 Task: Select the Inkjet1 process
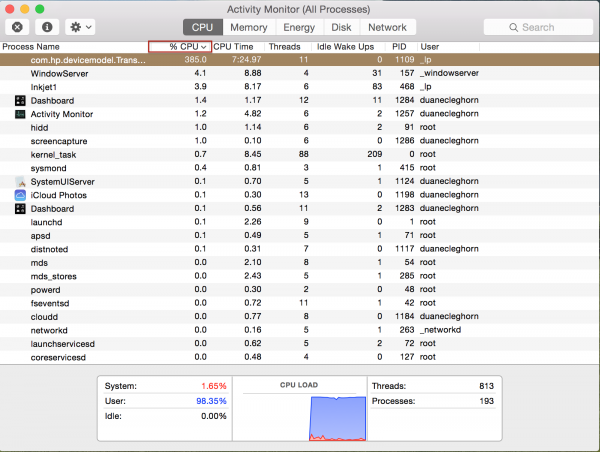click(44, 87)
